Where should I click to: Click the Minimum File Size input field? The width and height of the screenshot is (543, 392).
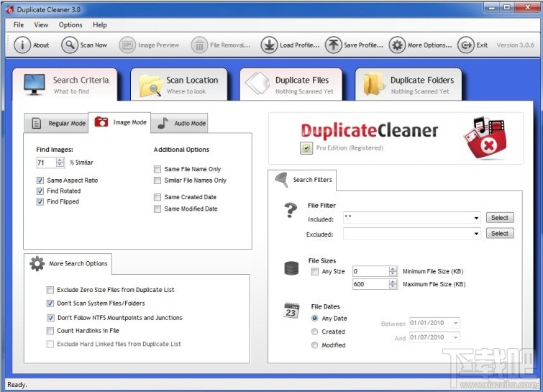pyautogui.click(x=370, y=271)
